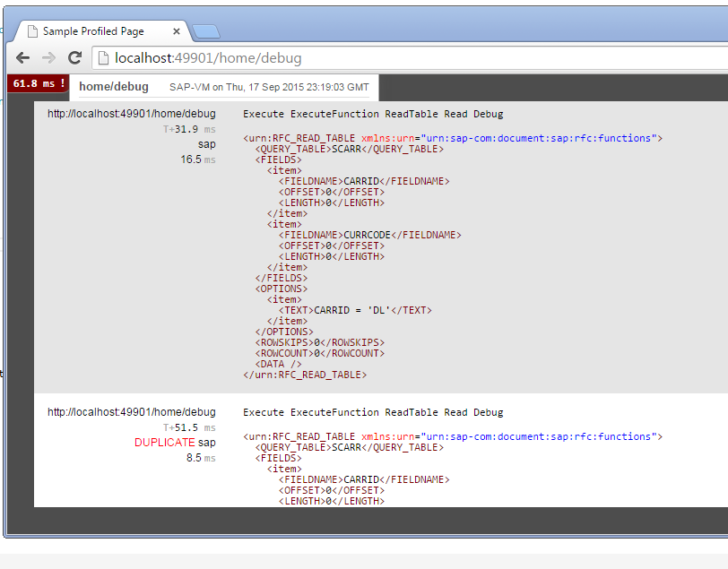
Task: Close the Sample Profiled Page tab
Action: pyautogui.click(x=177, y=31)
